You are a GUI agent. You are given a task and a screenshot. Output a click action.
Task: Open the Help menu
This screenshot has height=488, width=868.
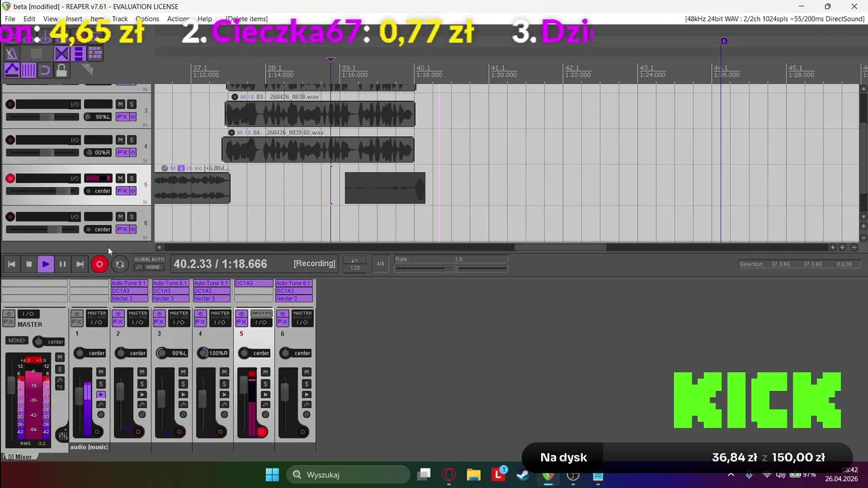point(205,19)
